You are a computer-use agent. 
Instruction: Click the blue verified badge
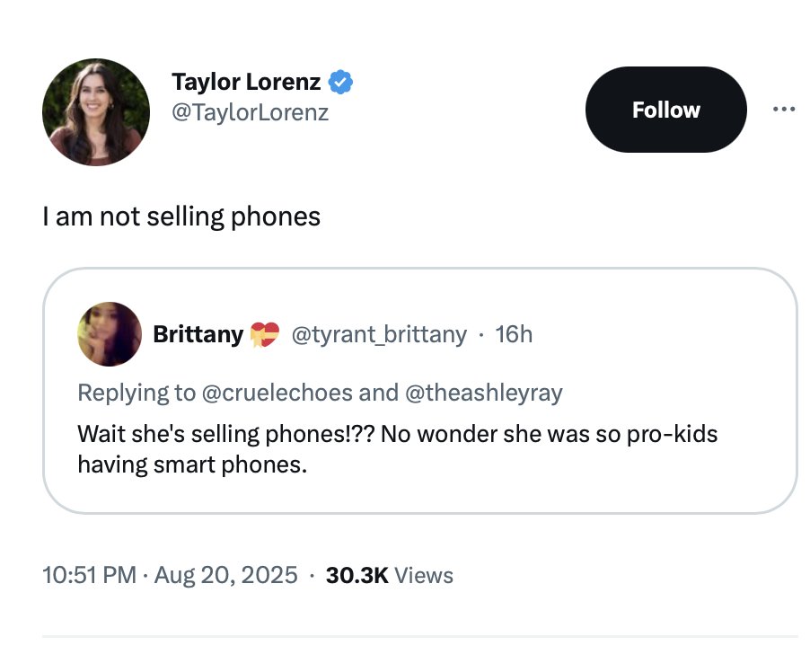340,82
